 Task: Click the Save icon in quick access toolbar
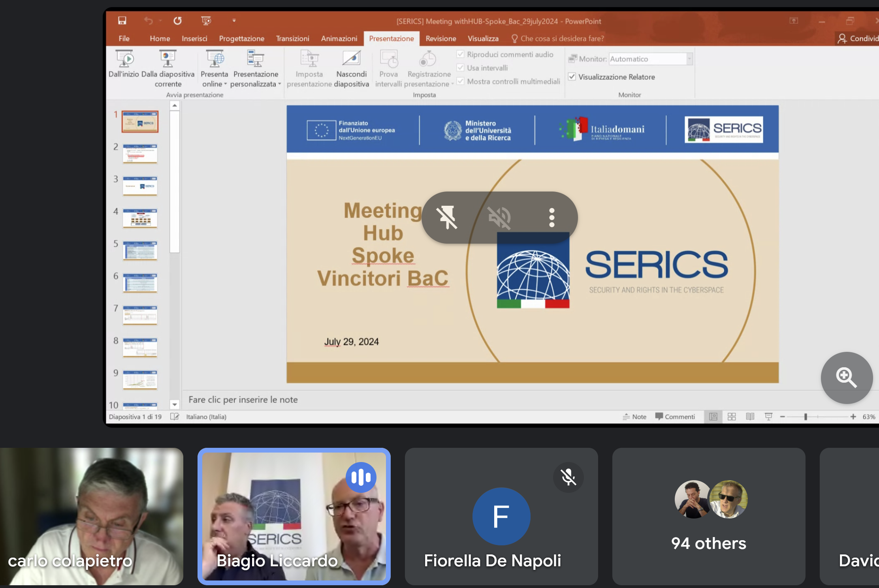(x=122, y=21)
